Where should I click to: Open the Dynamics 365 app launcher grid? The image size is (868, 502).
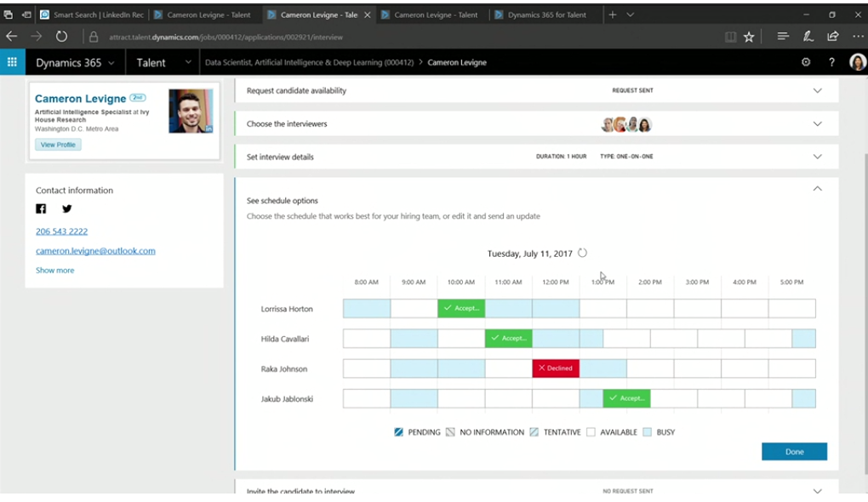(x=12, y=62)
